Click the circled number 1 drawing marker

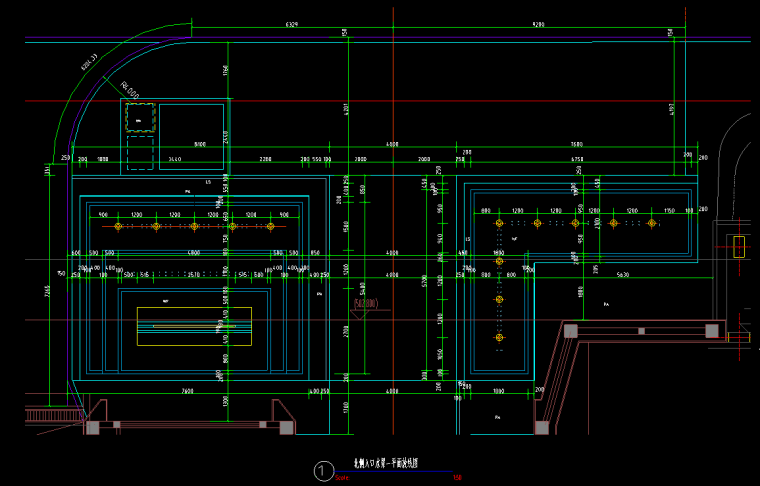(x=322, y=470)
